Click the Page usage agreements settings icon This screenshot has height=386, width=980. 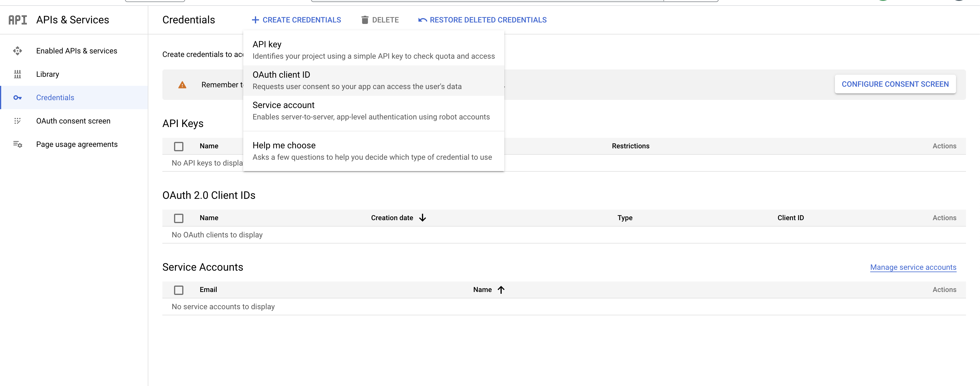[x=18, y=144]
